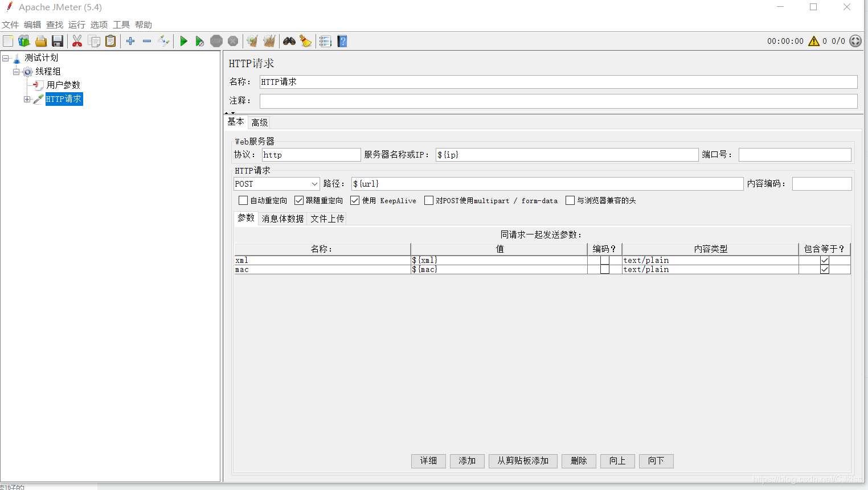Open the Function helper list icon

click(325, 41)
